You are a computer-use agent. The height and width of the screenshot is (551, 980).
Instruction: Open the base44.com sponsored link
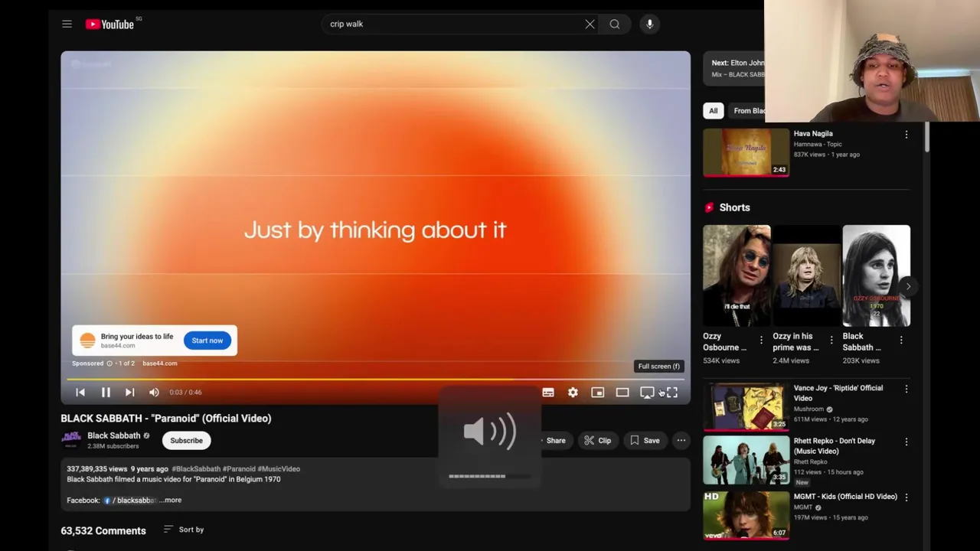159,364
